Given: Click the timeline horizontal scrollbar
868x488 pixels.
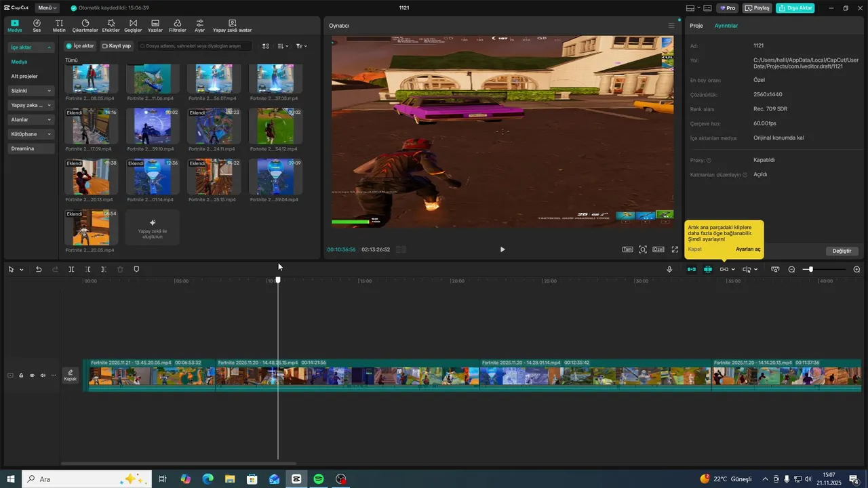Looking at the screenshot, I should pos(179,464).
